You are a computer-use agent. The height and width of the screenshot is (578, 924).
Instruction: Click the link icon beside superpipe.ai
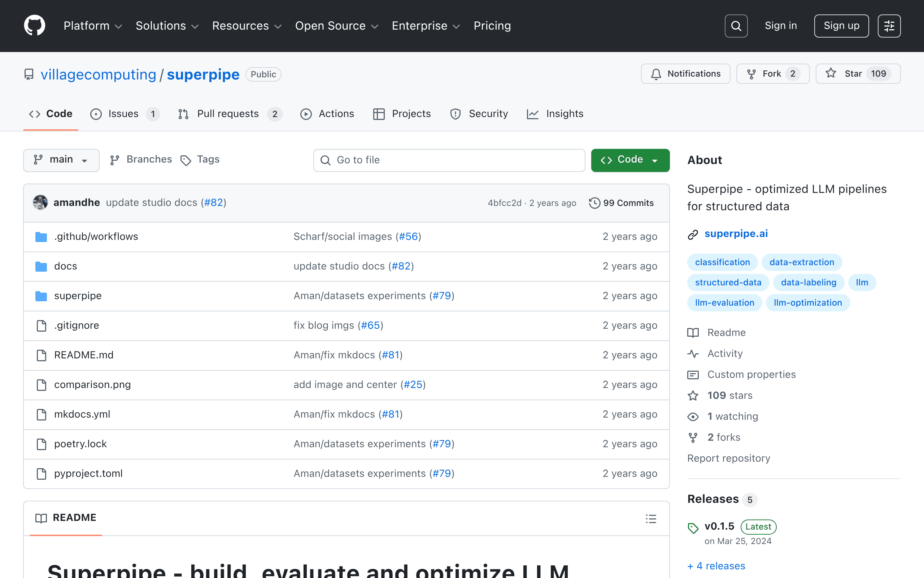(693, 234)
